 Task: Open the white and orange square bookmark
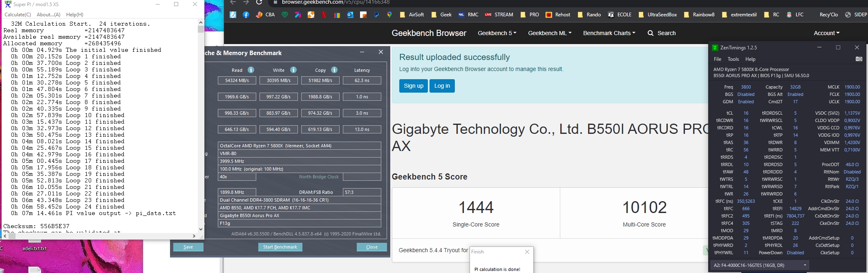[x=363, y=15]
